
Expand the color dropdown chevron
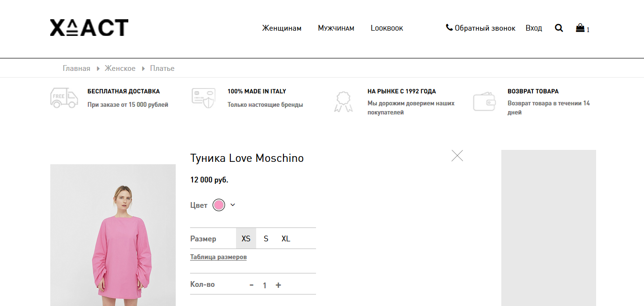(233, 205)
